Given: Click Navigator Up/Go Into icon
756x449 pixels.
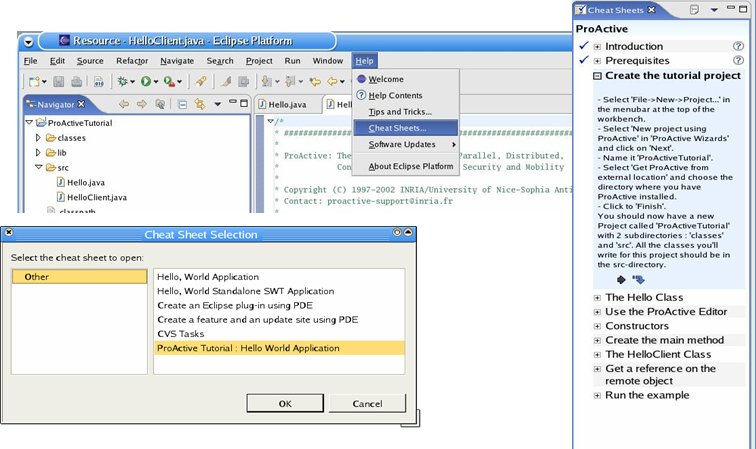Looking at the screenshot, I should [160, 104].
